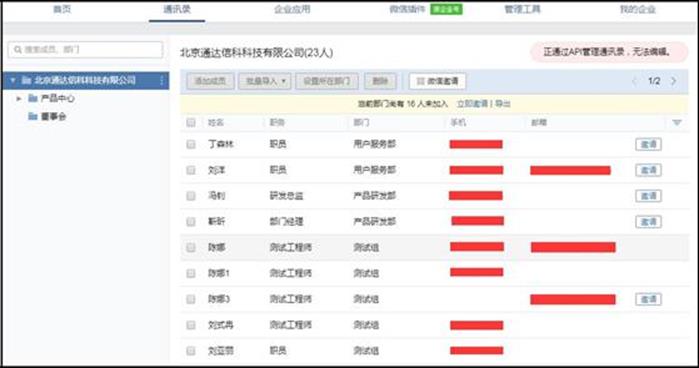Select the 产品中心 department in the tree
699x368 pixels.
click(x=58, y=98)
